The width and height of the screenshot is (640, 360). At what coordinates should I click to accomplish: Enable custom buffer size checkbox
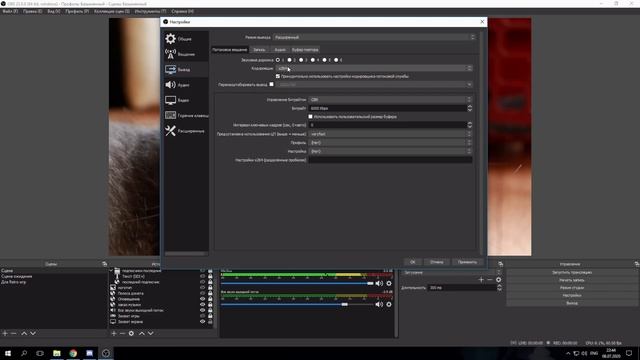point(311,117)
